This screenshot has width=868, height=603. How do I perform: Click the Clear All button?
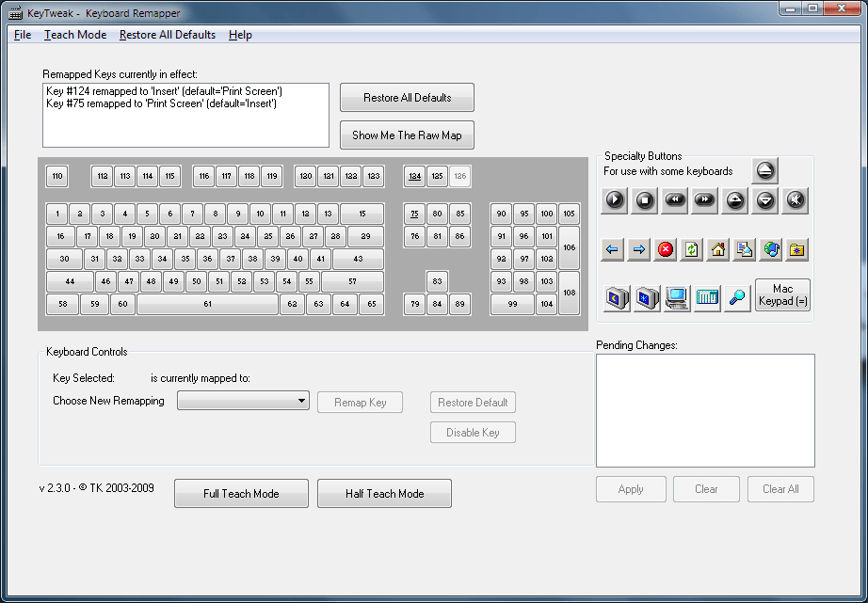pyautogui.click(x=780, y=489)
